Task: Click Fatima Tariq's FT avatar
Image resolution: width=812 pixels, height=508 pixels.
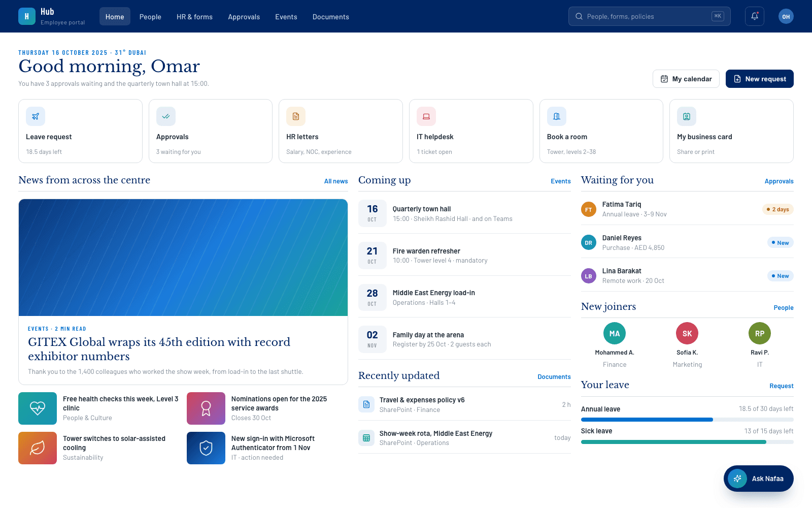Action: click(x=589, y=209)
